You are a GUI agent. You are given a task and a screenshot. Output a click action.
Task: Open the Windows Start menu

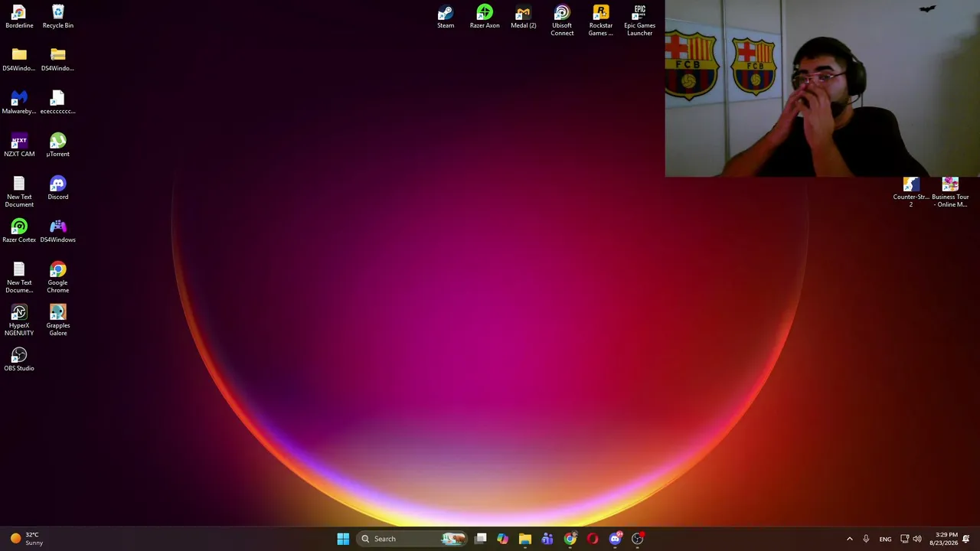[x=343, y=539]
